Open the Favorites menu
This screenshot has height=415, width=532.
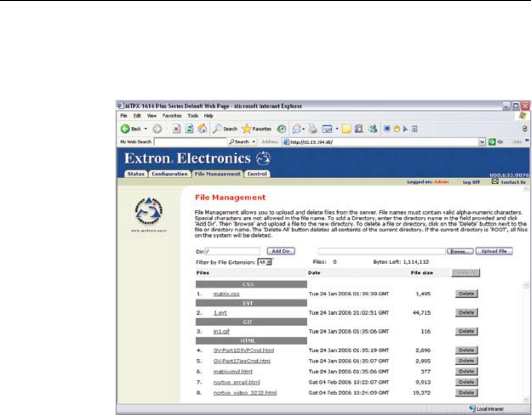tap(172, 116)
